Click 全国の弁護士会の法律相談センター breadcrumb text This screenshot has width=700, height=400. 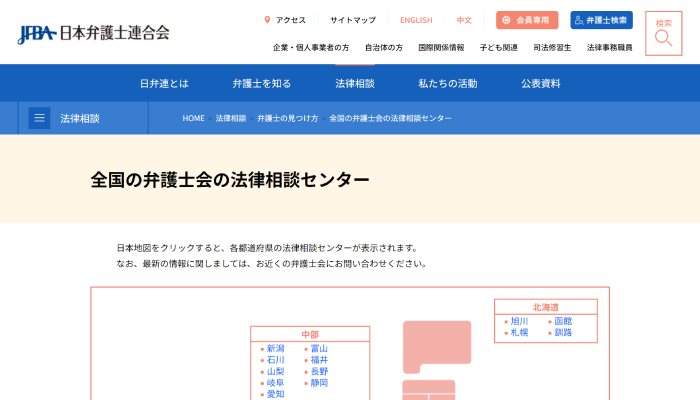(x=390, y=118)
